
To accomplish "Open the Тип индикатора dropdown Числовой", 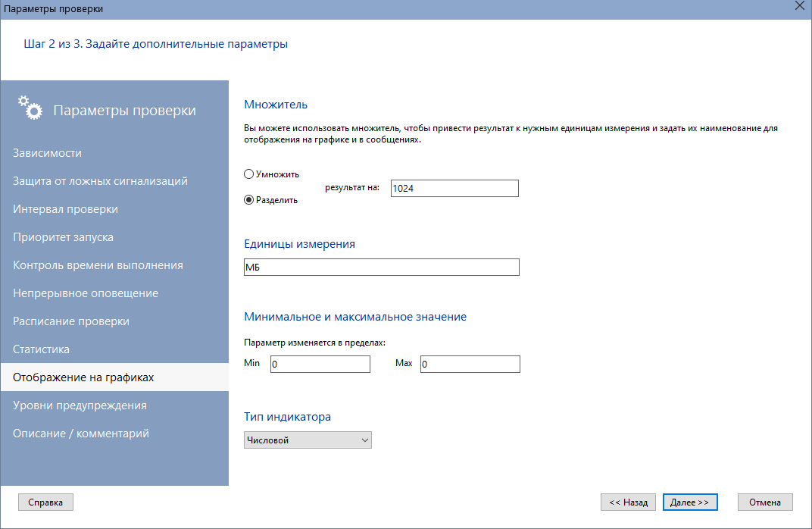I will click(308, 440).
